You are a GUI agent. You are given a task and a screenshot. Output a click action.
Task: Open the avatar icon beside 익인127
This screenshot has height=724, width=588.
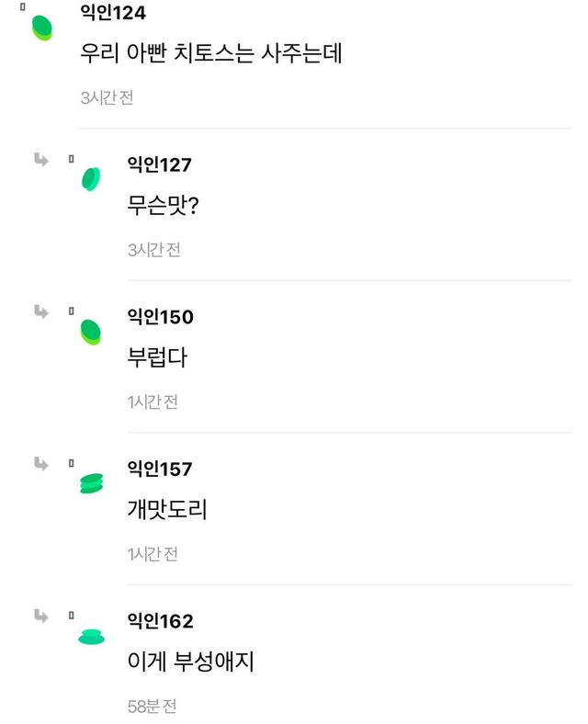coord(90,178)
